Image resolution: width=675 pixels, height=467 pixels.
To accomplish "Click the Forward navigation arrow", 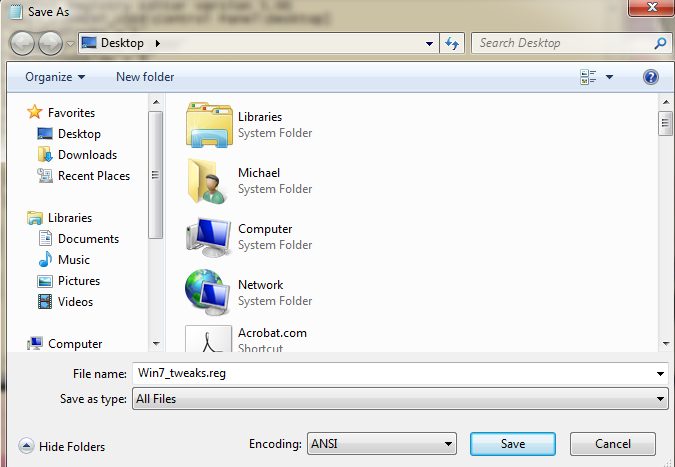I will 50,43.
